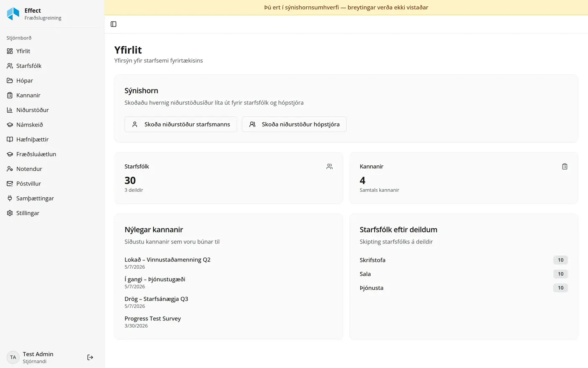This screenshot has width=588, height=368.
Task: Navigate to Kannanir in sidebar
Action: coord(52,95)
